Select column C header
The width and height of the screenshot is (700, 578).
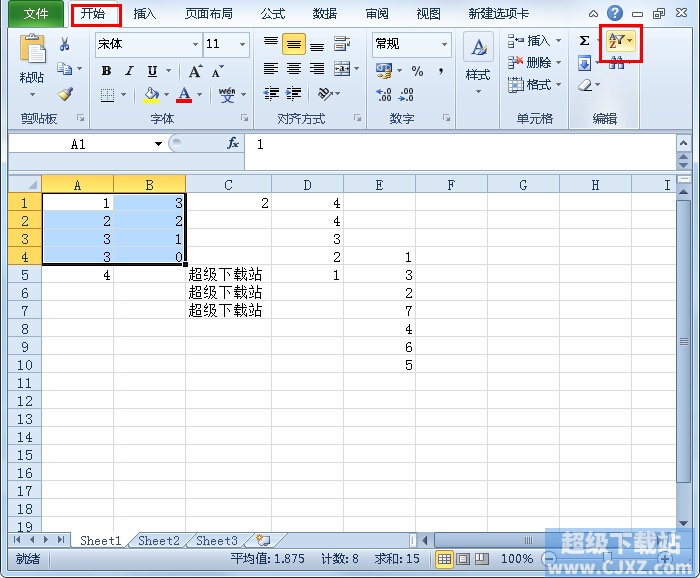coord(228,185)
